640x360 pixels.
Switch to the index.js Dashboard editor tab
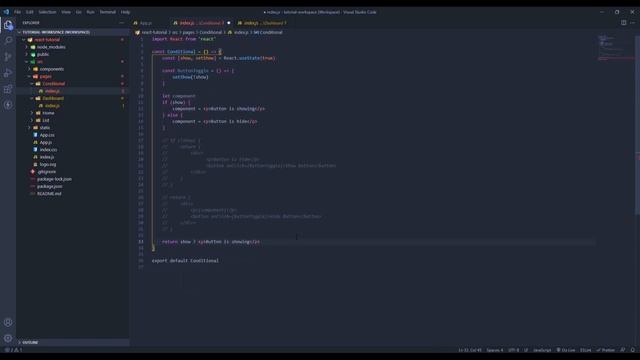pos(262,23)
